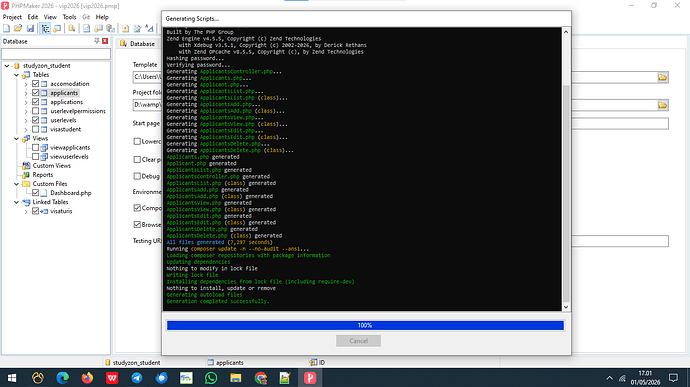Click the Cancel button in Generating Scripts
This screenshot has width=690, height=387.
(x=358, y=341)
